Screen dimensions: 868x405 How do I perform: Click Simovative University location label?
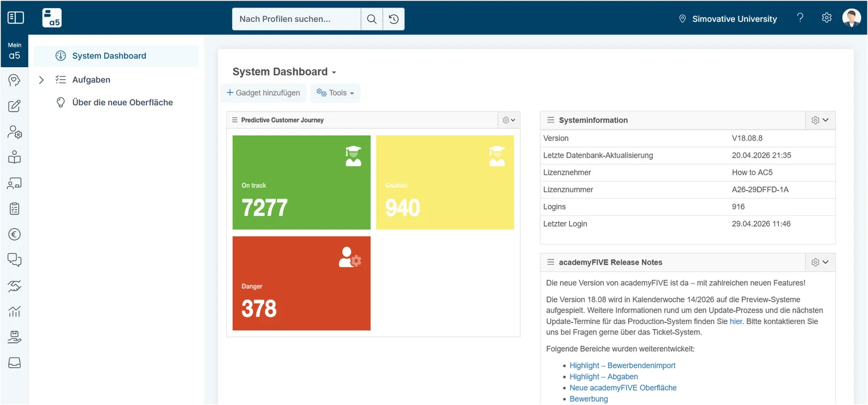click(734, 19)
